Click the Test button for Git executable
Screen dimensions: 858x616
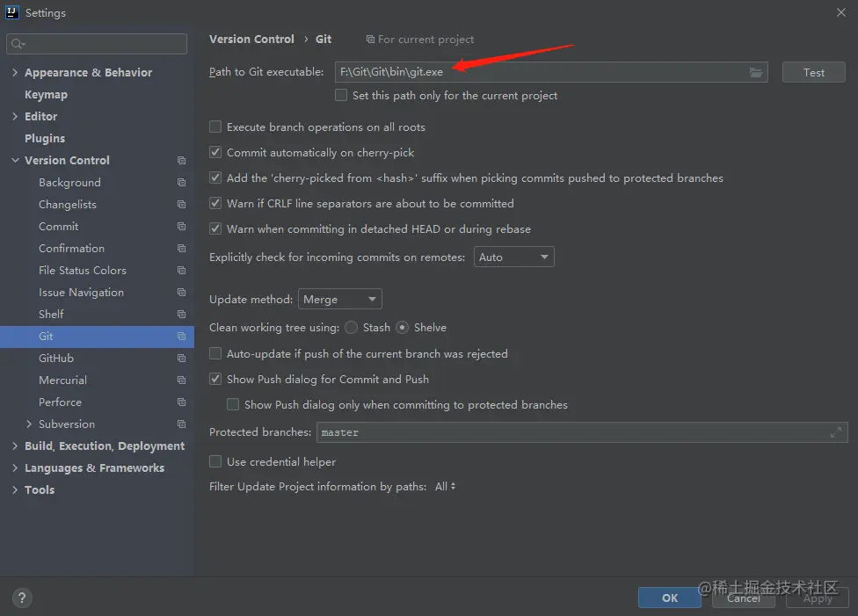coord(814,72)
